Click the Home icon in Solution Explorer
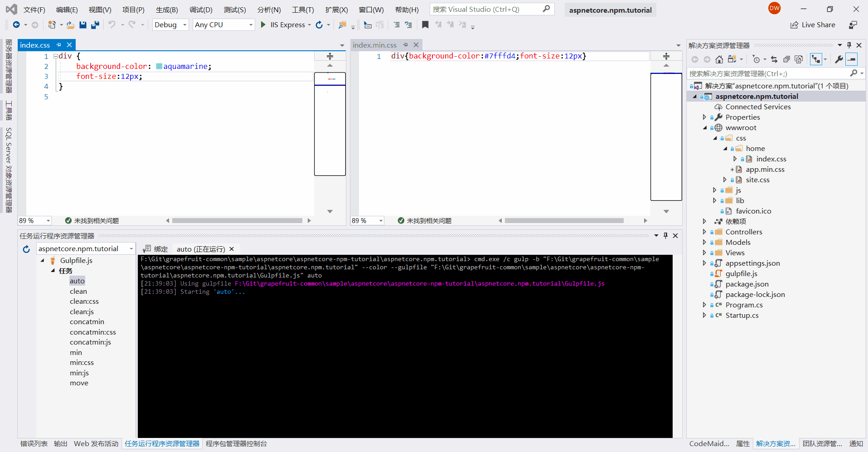 tap(719, 59)
